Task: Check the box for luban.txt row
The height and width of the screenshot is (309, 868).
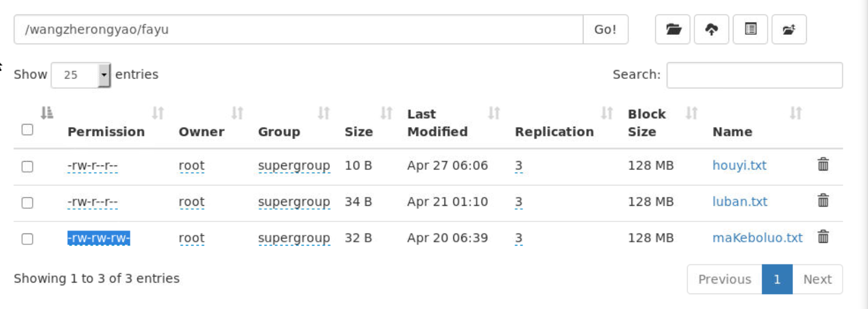Action: pos(27,203)
